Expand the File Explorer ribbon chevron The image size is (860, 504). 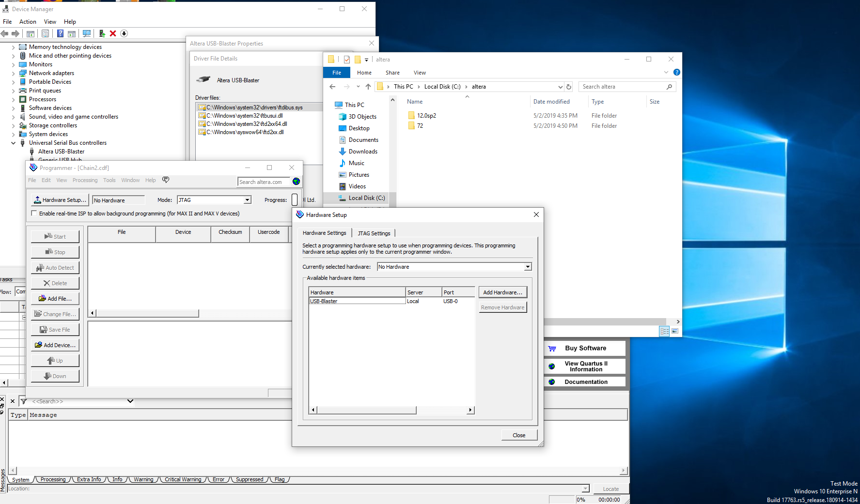[x=666, y=72]
